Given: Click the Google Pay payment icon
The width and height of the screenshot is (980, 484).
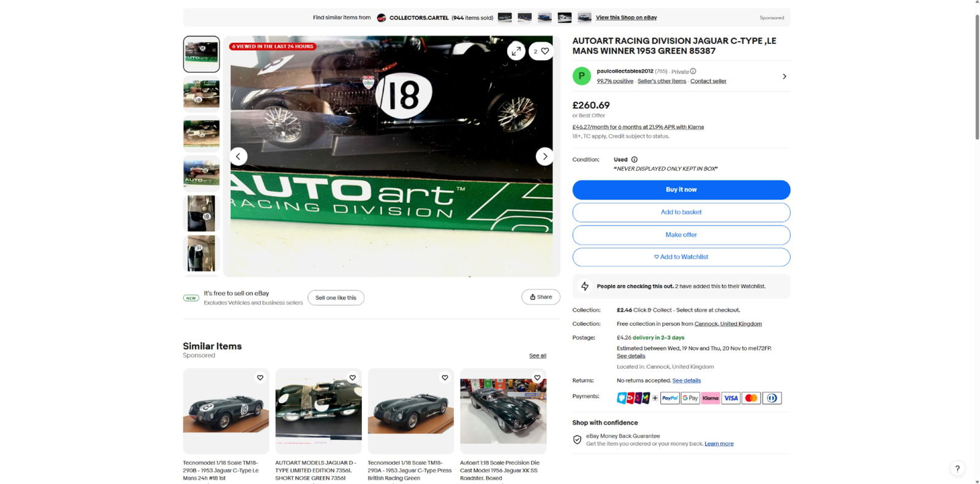Looking at the screenshot, I should coord(690,398).
